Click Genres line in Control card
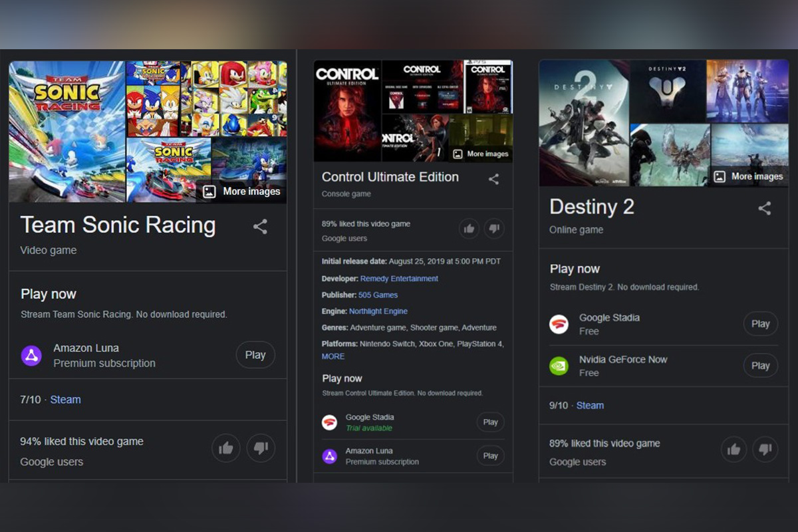This screenshot has height=532, width=798. point(409,327)
